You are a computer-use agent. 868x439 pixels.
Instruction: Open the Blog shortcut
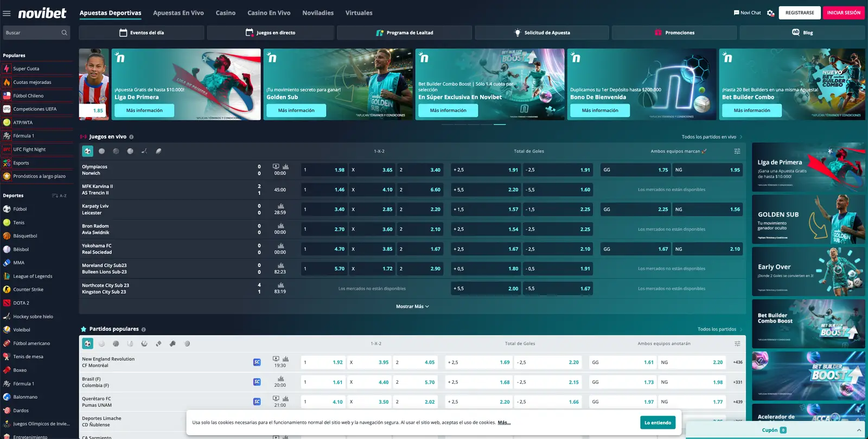tap(802, 33)
